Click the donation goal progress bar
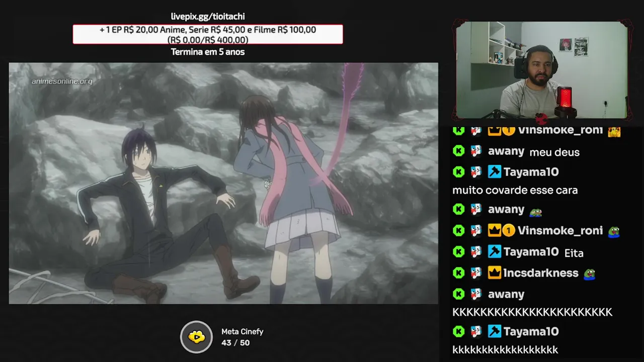644x362 pixels. point(208,34)
